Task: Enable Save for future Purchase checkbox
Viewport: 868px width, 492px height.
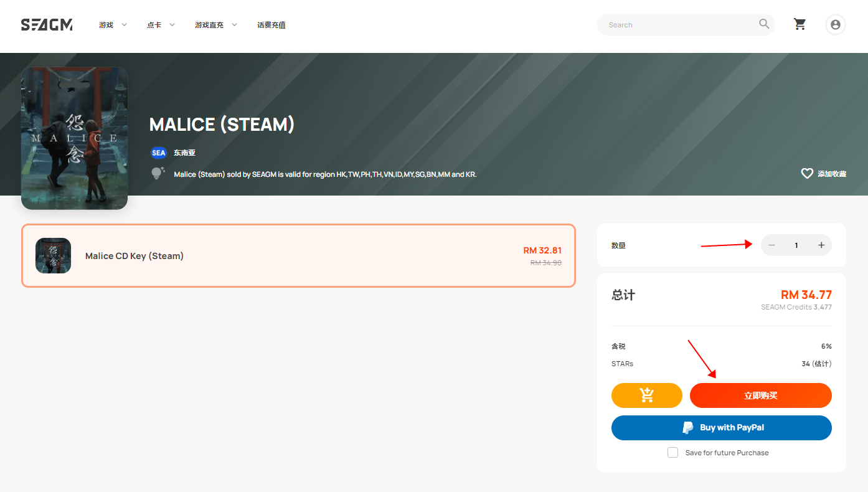Action: pyautogui.click(x=672, y=453)
